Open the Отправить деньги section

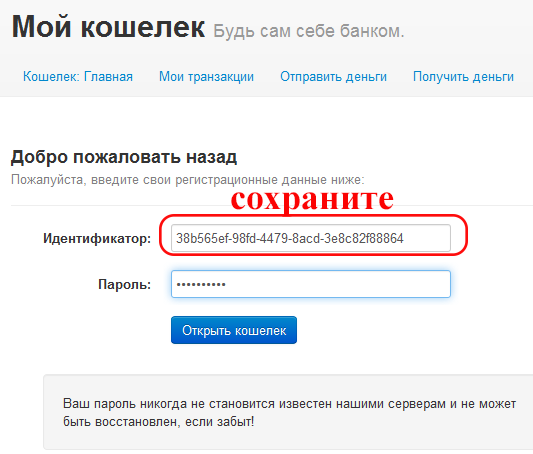point(333,77)
